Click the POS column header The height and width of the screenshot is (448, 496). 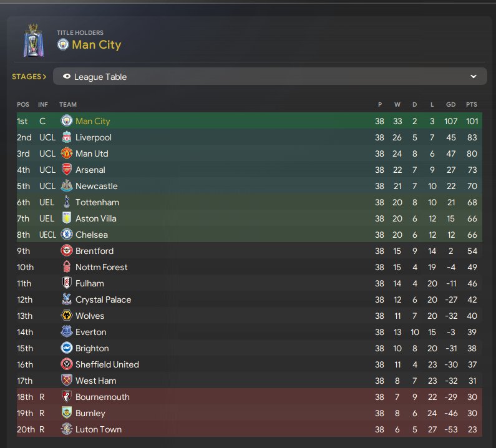coord(22,104)
